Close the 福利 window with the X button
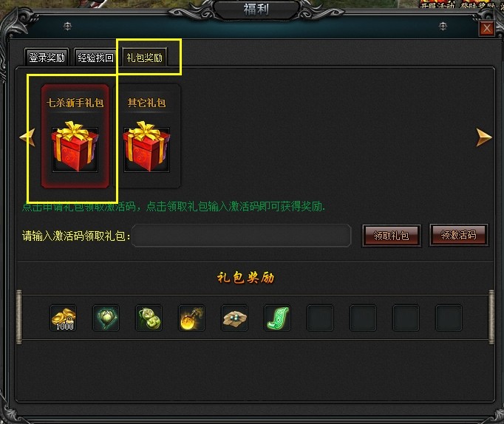Viewport: 504px width, 424px height. (x=487, y=28)
